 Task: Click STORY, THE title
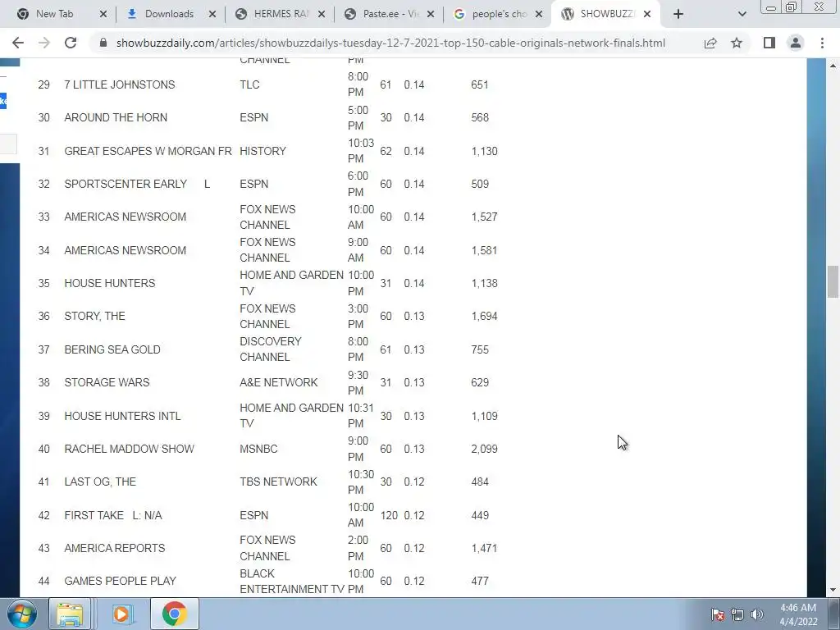(95, 316)
